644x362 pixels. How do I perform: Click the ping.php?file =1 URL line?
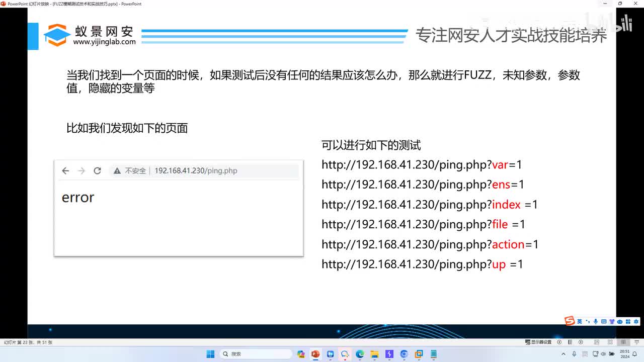coord(423,224)
